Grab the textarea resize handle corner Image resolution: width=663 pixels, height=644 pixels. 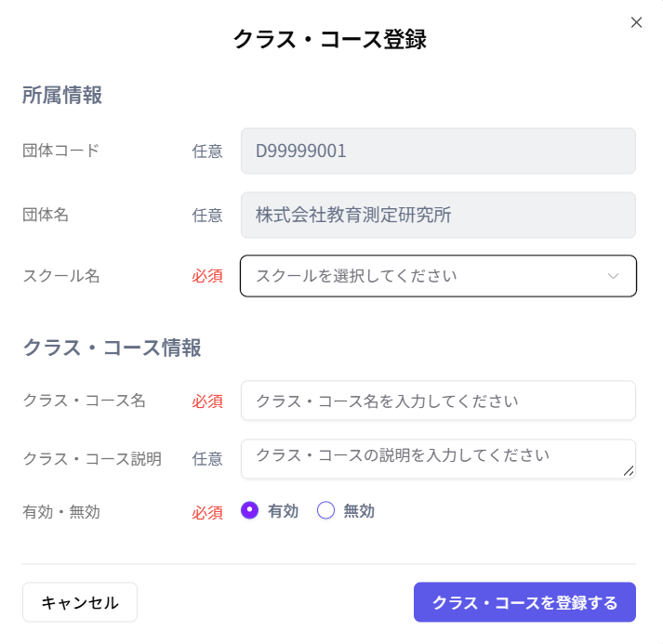pyautogui.click(x=630, y=471)
